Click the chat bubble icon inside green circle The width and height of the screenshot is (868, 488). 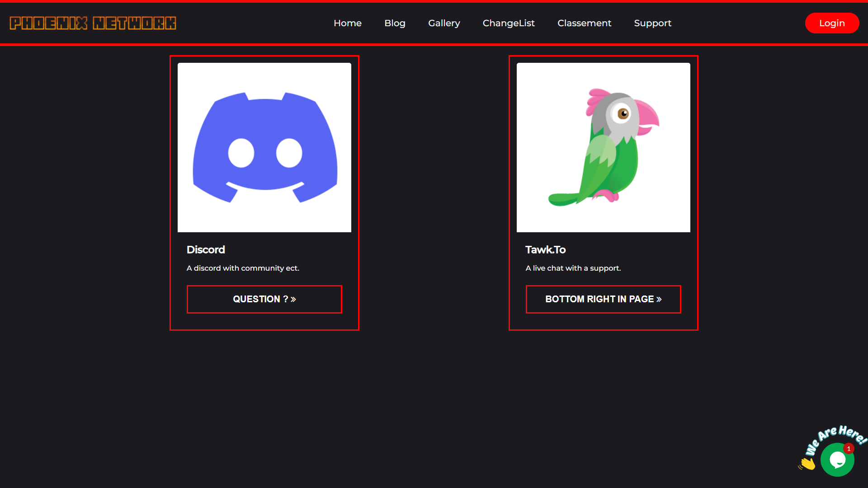837,460
